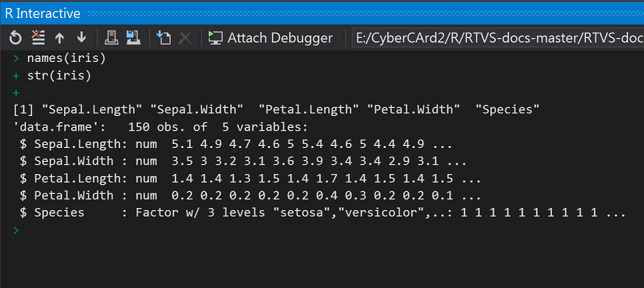This screenshot has width=644, height=288.
Task: Click the names(iris) command line
Action: [67, 59]
